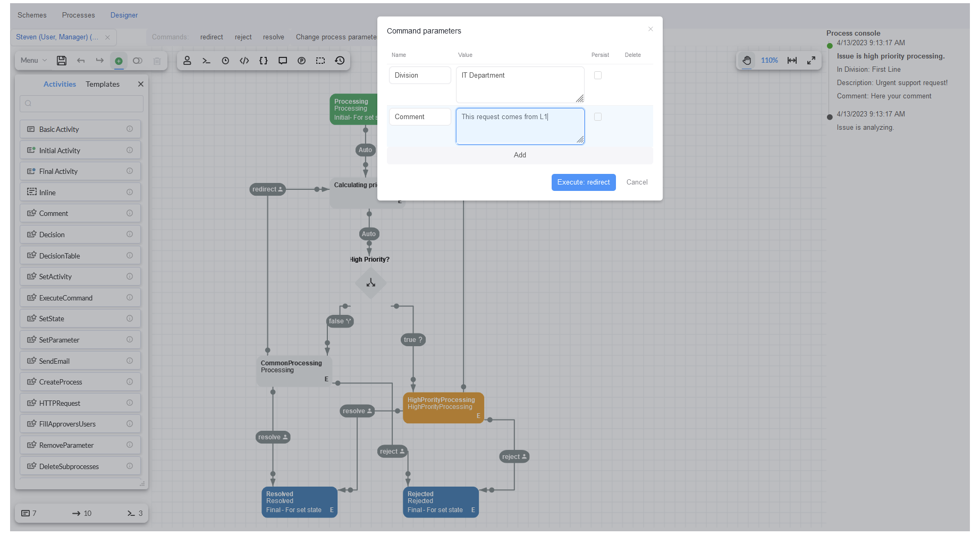980x535 pixels.
Task: Click the Division name field
Action: pyautogui.click(x=420, y=76)
